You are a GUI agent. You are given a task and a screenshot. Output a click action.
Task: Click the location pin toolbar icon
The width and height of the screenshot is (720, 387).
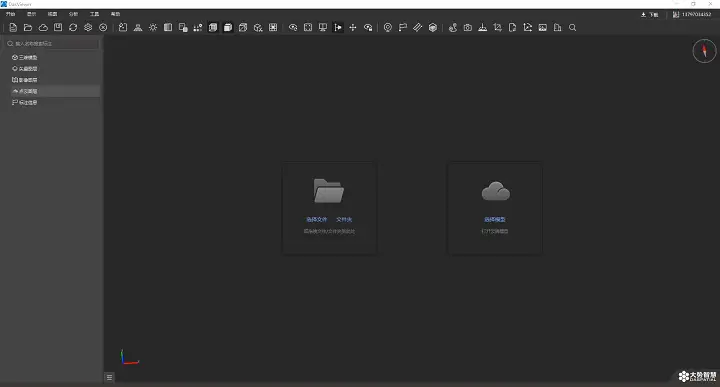click(x=388, y=28)
